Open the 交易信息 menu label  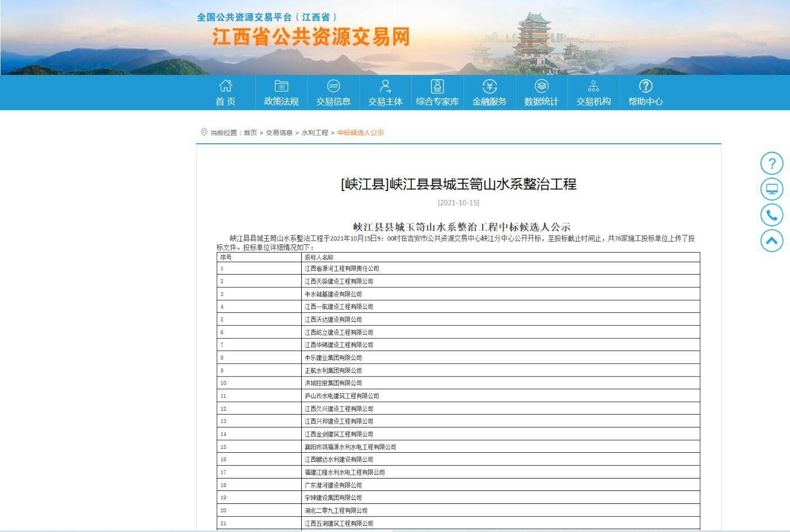333,102
